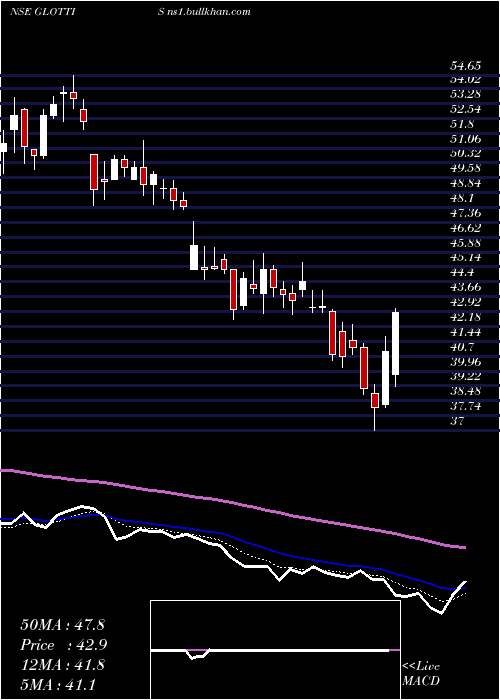This screenshot has height=700, width=500.
Task: Click the 49.58 price axis label
Action: pos(465,168)
